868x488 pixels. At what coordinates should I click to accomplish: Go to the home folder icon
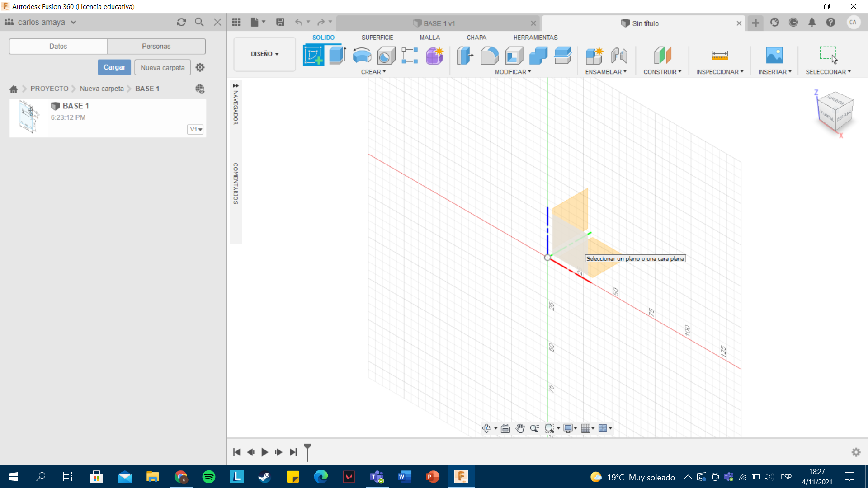click(x=14, y=89)
